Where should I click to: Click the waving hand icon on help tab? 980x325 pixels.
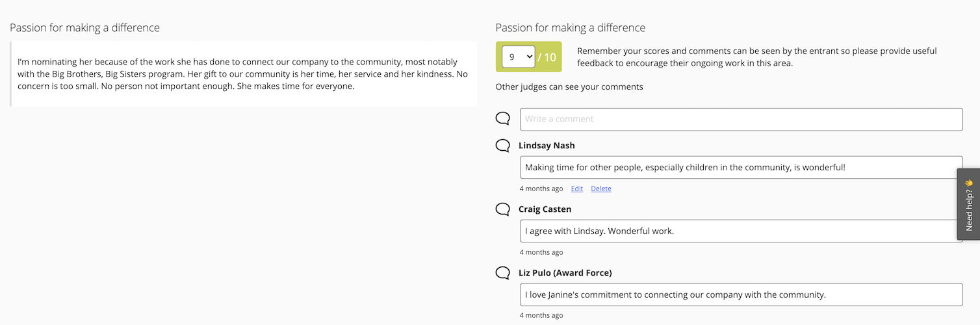click(x=969, y=183)
